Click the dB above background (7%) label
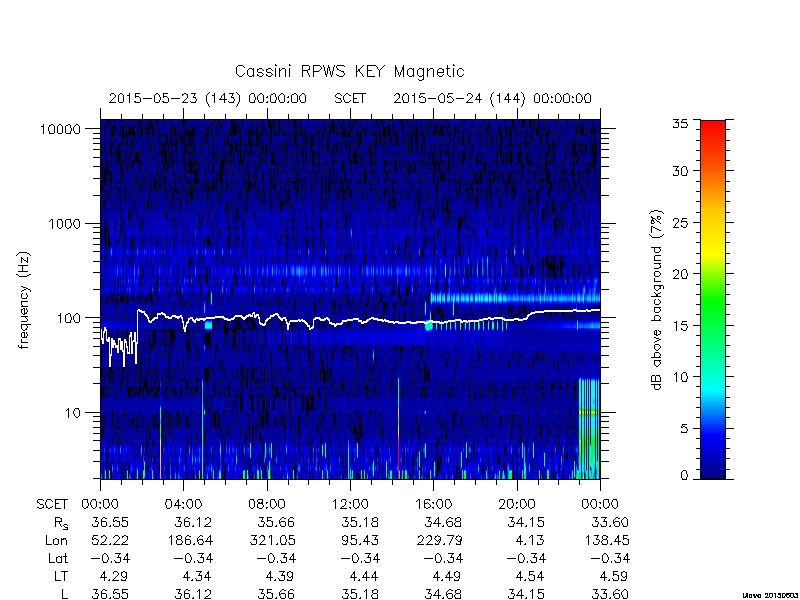 [657, 301]
